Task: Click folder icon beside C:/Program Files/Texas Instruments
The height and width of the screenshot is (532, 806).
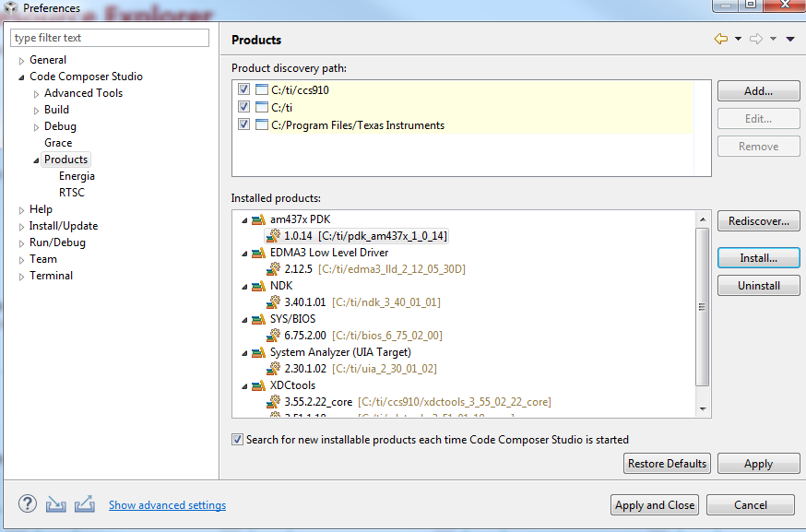Action: tap(262, 124)
